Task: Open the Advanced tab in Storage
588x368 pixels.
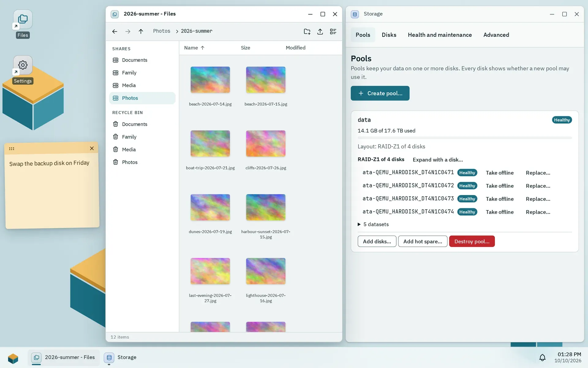Action: 496,35
